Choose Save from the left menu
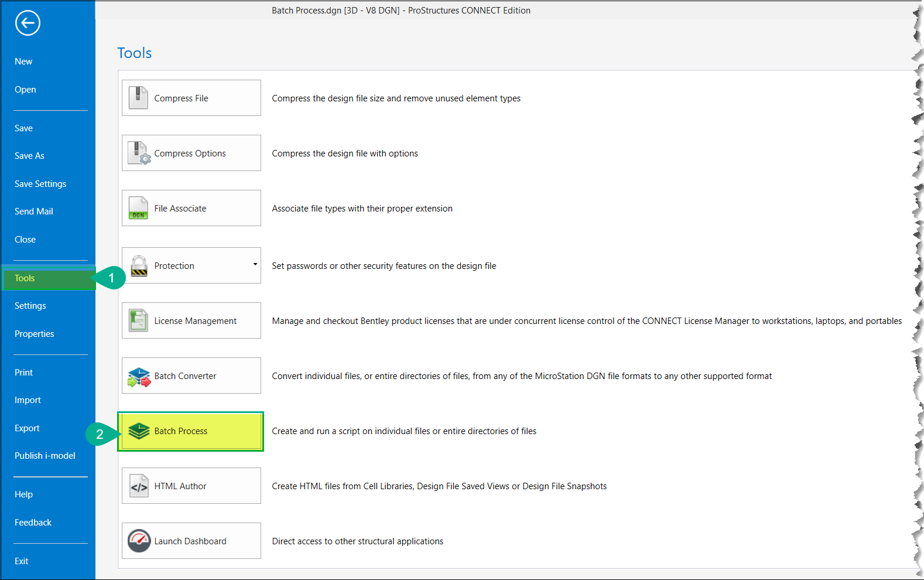This screenshot has height=580, width=924. [23, 128]
